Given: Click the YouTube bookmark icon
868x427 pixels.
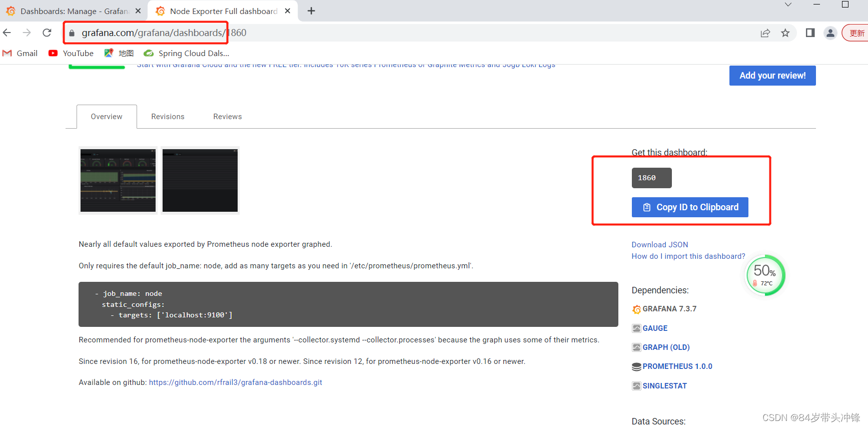Looking at the screenshot, I should click(53, 53).
